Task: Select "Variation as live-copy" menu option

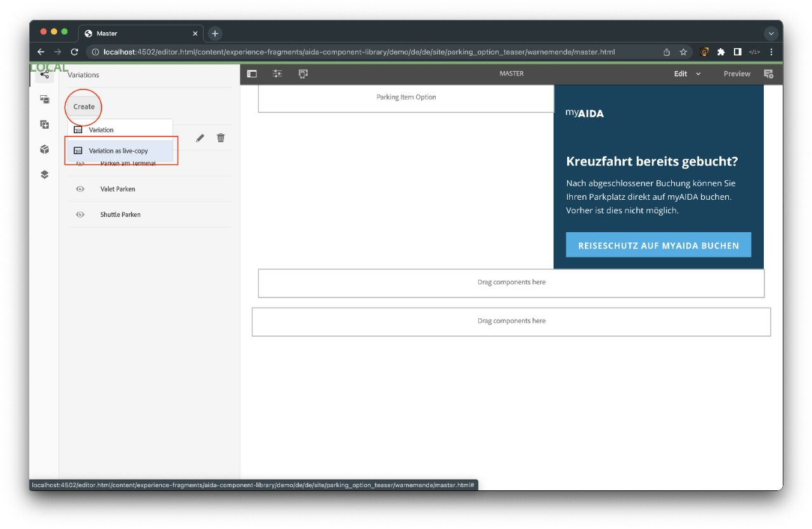Action: point(119,151)
